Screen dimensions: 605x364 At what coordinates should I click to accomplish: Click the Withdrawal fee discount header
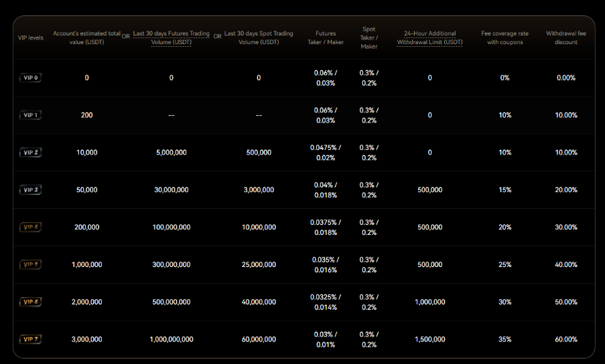click(565, 37)
